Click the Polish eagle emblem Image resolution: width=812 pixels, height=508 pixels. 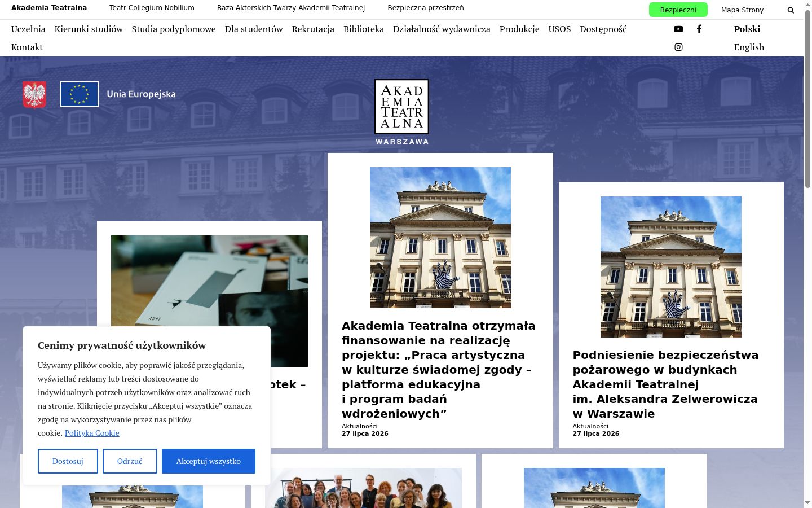coord(34,94)
